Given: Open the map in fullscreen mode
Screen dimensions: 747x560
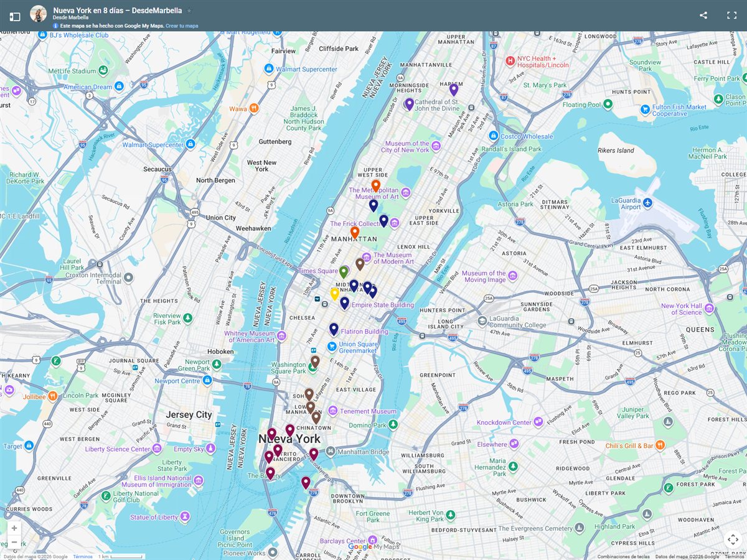Looking at the screenshot, I should [x=732, y=16].
